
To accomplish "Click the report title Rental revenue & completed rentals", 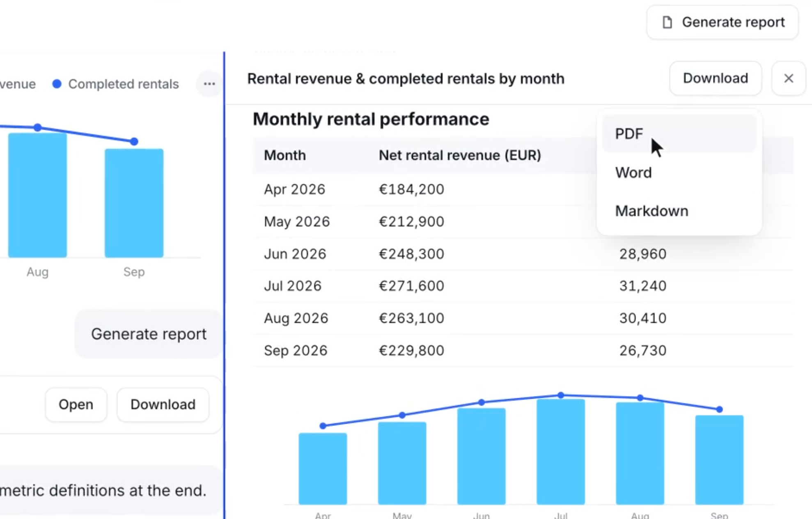I will coord(406,78).
